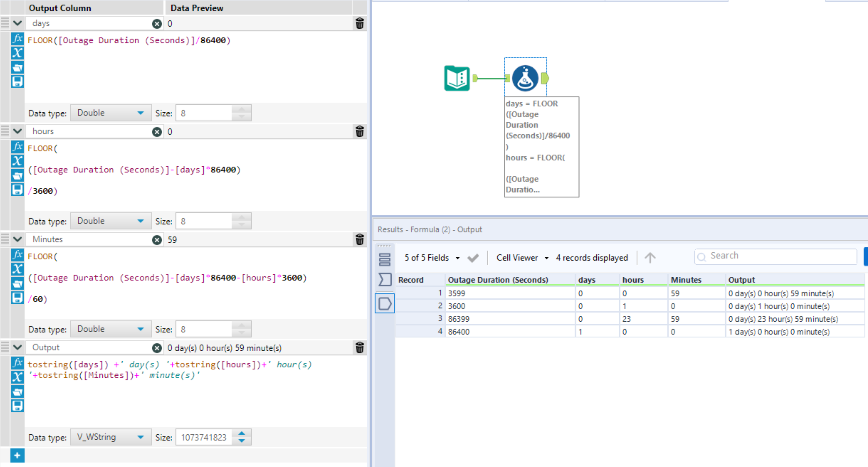Open the variables list for the hours expression
Viewport: 868px width, 467px height.
tap(18, 161)
